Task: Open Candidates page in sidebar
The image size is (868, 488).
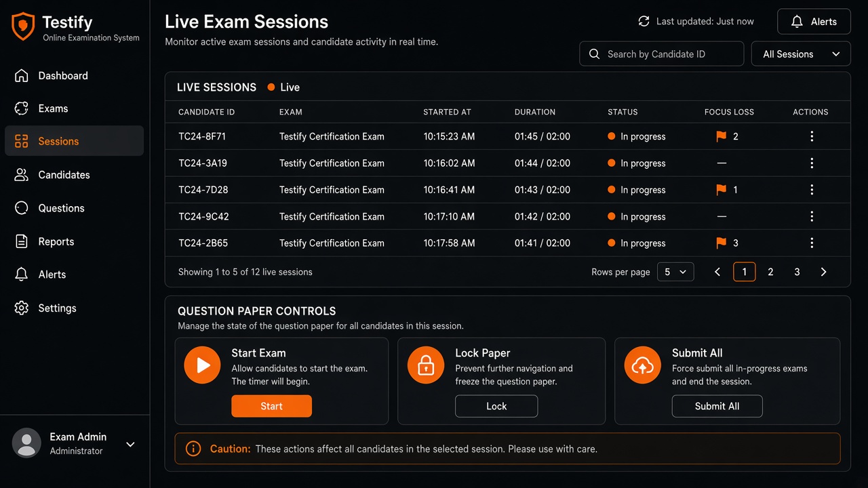Action: click(74, 175)
